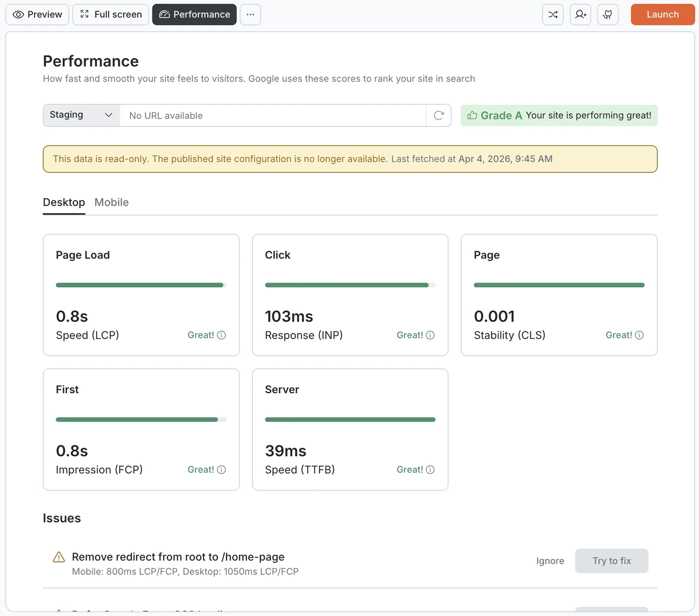
Task: Open the Staging environment dropdown
Action: coord(80,115)
